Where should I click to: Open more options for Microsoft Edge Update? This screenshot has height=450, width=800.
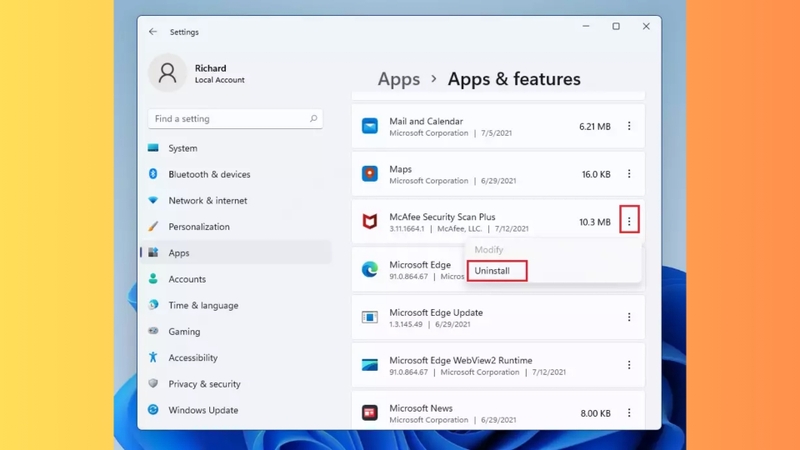point(629,317)
